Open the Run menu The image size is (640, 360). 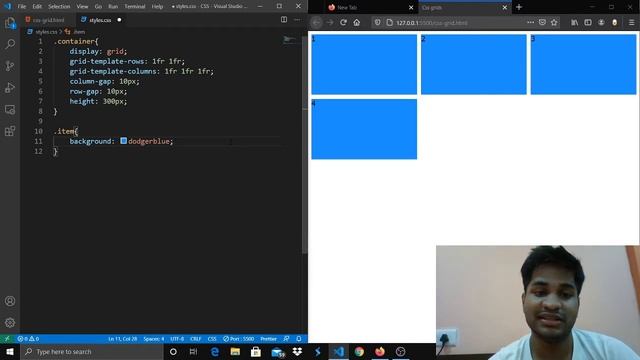113,7
